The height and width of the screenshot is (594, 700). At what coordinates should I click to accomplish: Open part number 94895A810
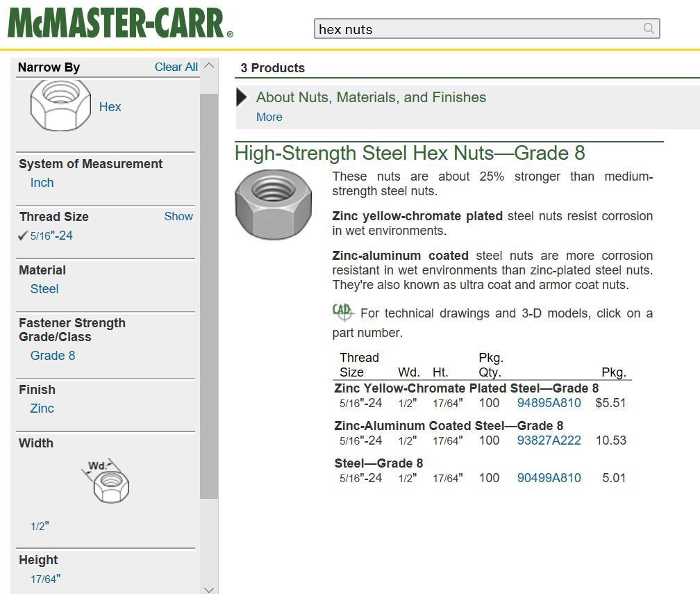(x=549, y=403)
